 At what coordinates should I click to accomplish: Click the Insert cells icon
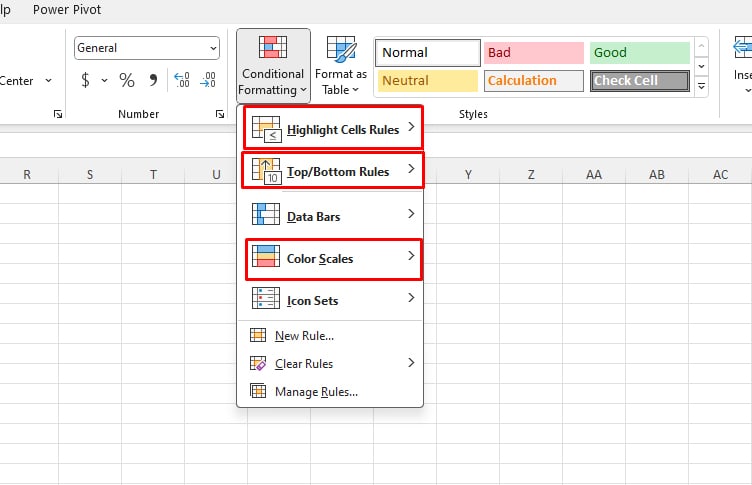[742, 48]
